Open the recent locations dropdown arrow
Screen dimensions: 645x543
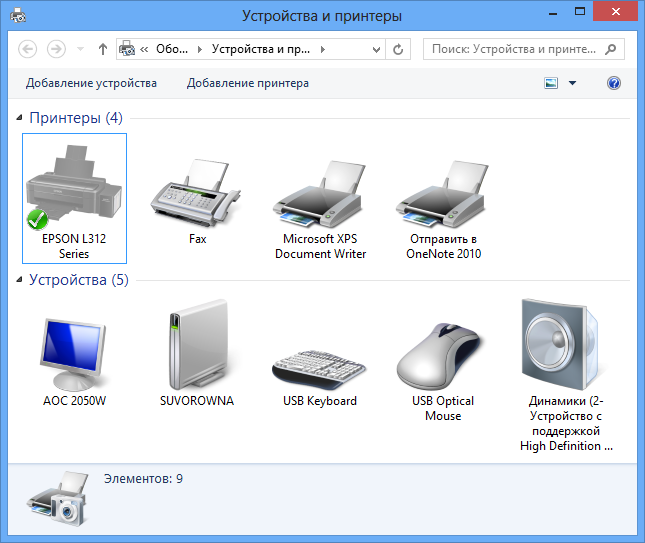(81, 49)
